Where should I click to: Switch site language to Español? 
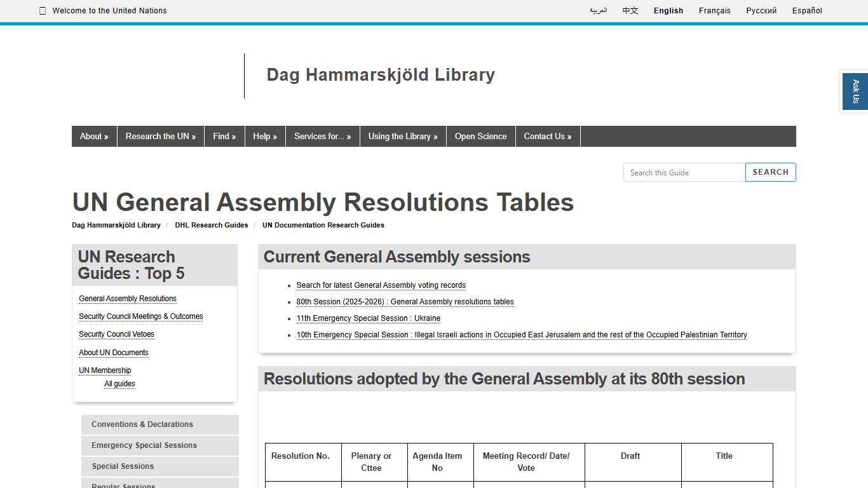coord(806,11)
